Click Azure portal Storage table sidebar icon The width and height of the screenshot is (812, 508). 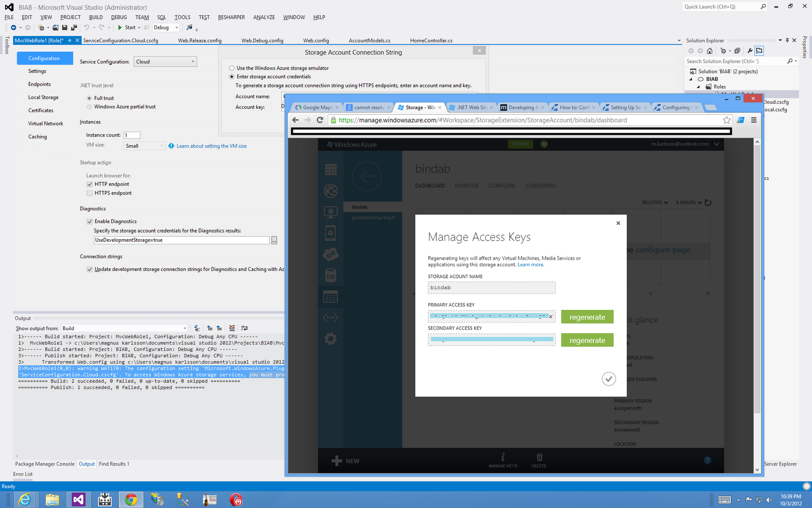[x=331, y=297]
